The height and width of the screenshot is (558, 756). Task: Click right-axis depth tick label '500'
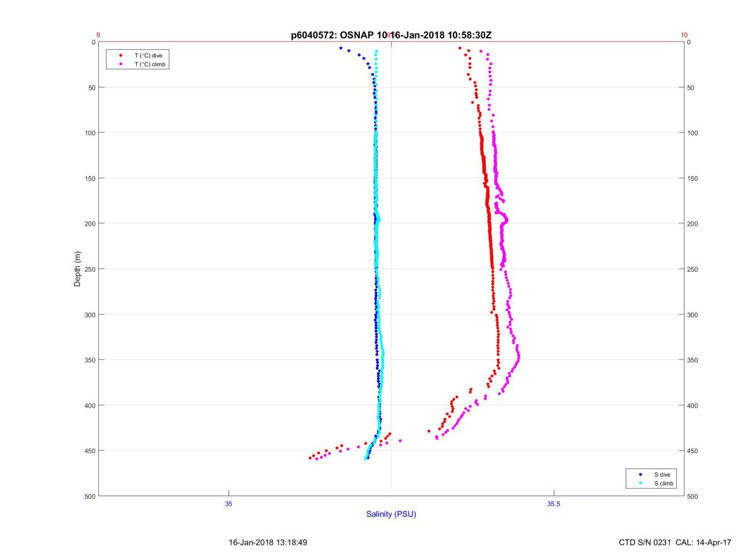click(x=693, y=496)
